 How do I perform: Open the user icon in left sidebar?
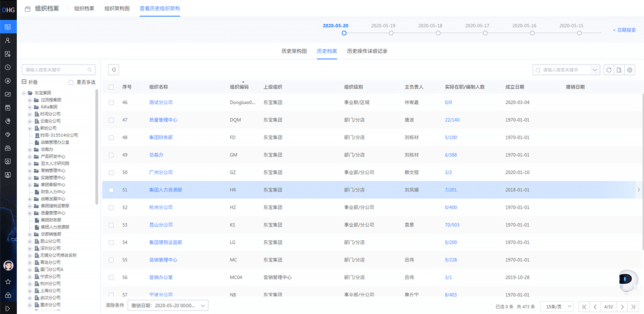coord(8,40)
